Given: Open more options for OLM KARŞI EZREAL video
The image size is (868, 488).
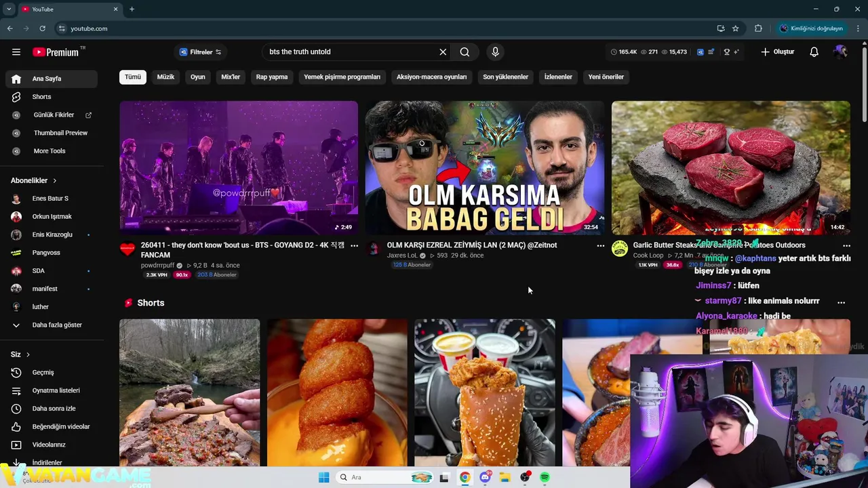Looking at the screenshot, I should (600, 245).
